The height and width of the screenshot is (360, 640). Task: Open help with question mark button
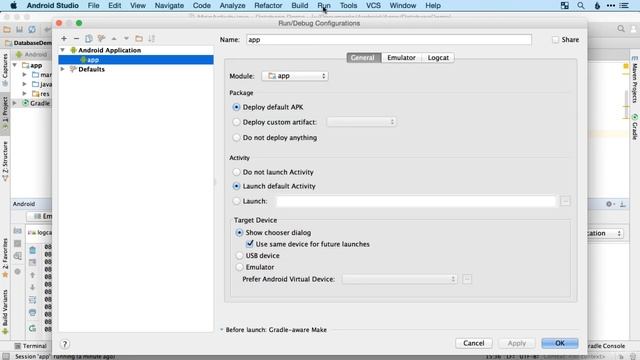[x=64, y=344]
